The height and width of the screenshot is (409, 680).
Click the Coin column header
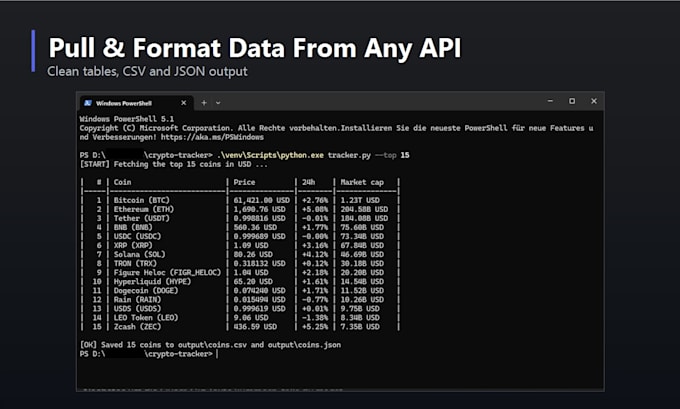point(122,182)
